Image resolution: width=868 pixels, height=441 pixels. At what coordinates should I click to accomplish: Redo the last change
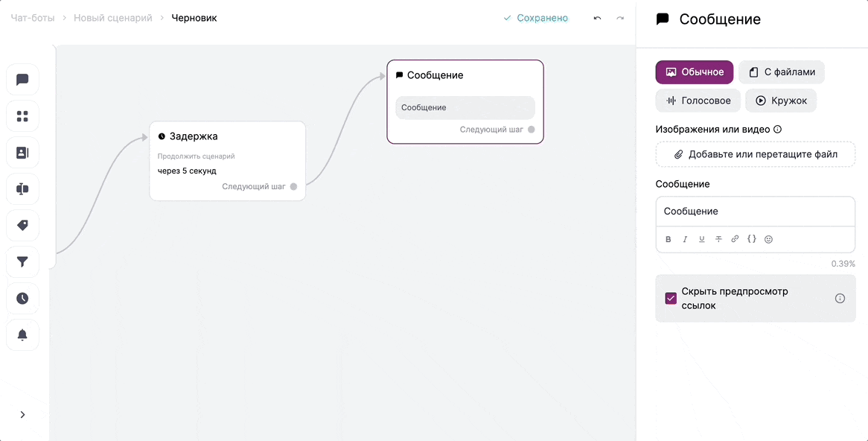620,19
